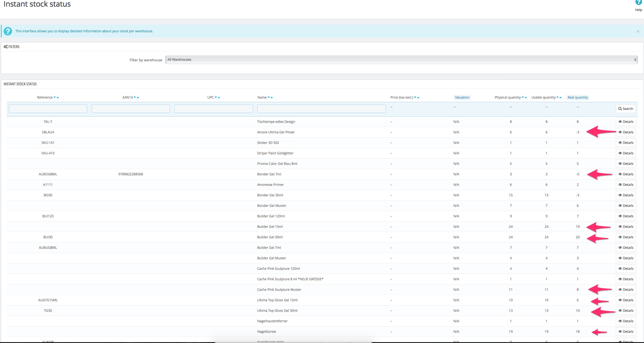Sort Reference column descending
This screenshot has height=343, width=644.
pyautogui.click(x=55, y=97)
